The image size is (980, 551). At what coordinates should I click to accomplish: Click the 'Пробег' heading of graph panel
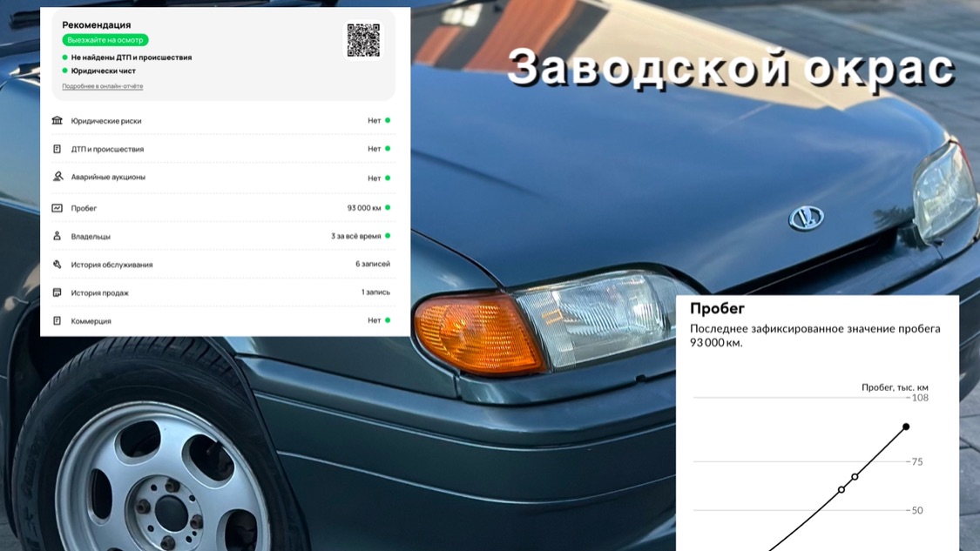[x=717, y=309]
